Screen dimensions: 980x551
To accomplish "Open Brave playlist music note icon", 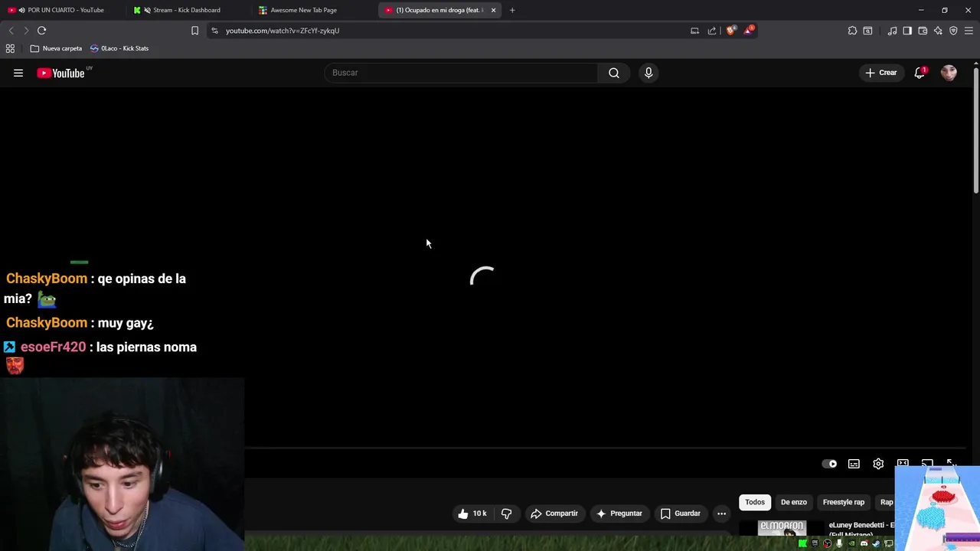I will pyautogui.click(x=892, y=31).
